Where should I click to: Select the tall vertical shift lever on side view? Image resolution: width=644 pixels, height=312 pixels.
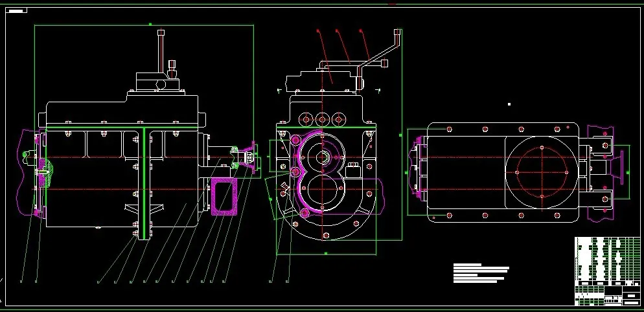pyautogui.click(x=161, y=51)
